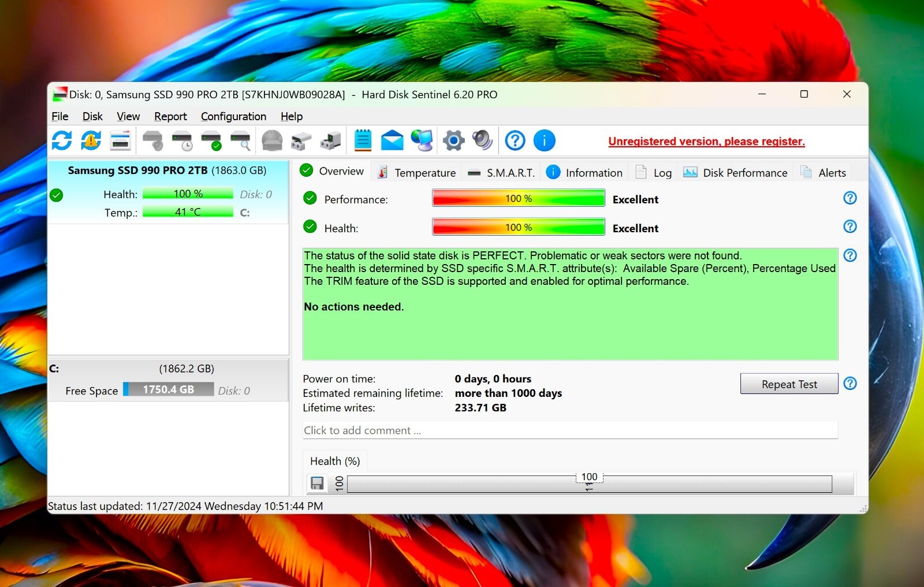Click the Click to add comment field

pos(570,430)
